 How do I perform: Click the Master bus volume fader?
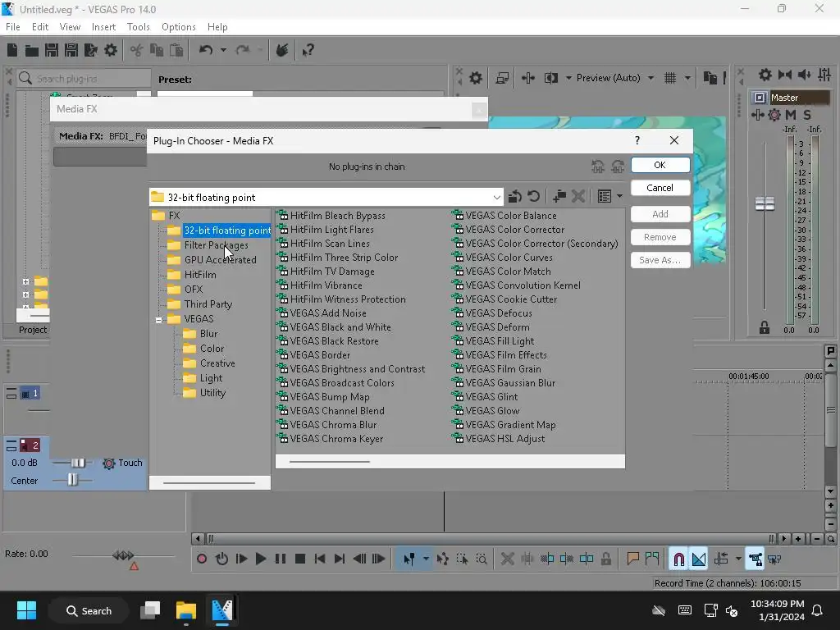pyautogui.click(x=765, y=203)
